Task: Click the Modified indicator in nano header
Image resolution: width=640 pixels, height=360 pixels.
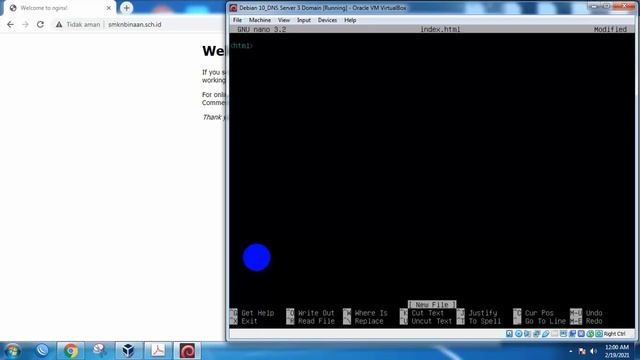Action: tap(610, 29)
